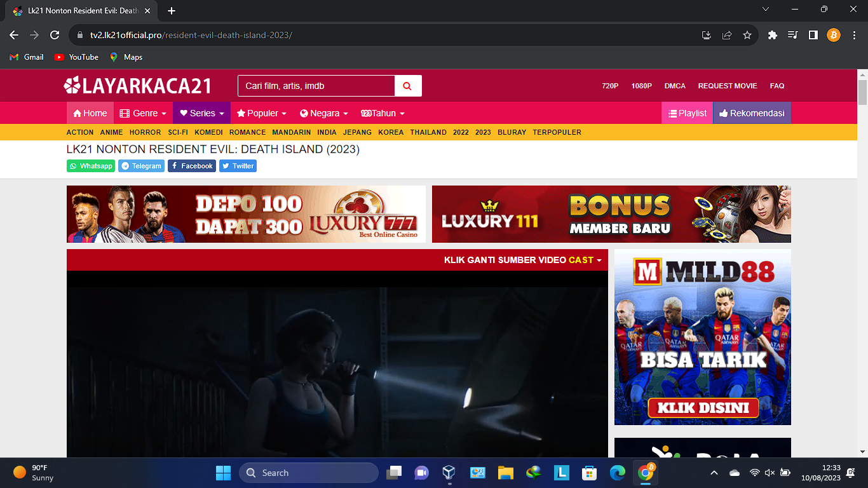Select the TERPOPULER category

[557, 132]
